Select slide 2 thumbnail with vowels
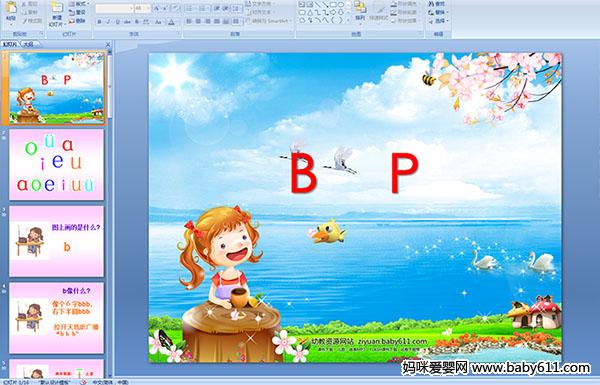 tap(57, 165)
